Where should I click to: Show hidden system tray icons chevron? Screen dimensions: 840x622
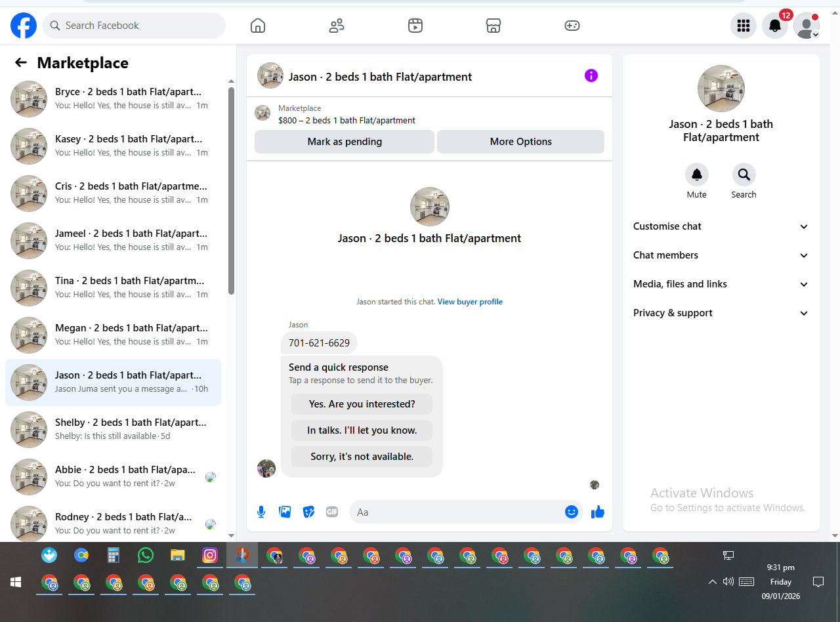[x=712, y=582]
